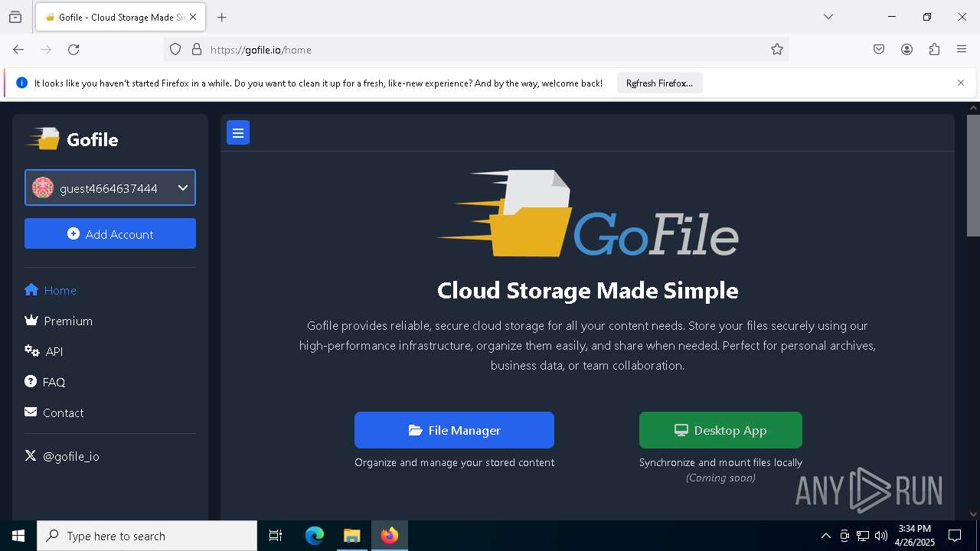Image resolution: width=980 pixels, height=551 pixels.
Task: Click 'Synchronize and mount files locally' text
Action: click(720, 462)
